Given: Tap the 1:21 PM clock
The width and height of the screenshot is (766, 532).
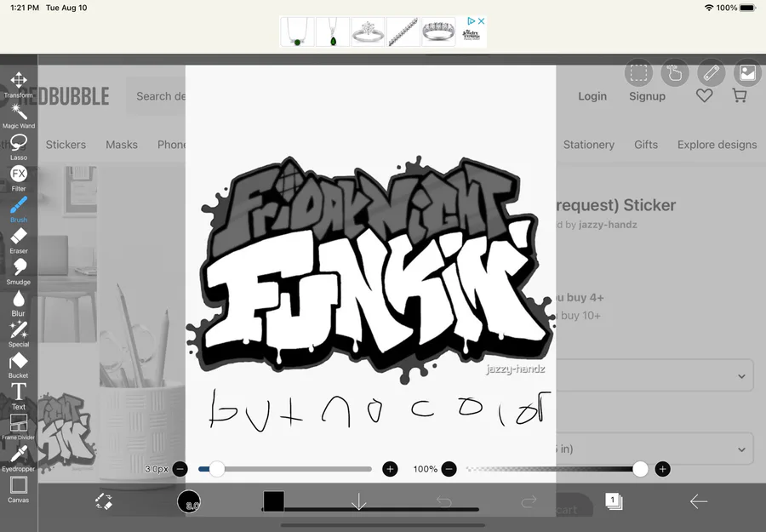Looking at the screenshot, I should [x=25, y=8].
